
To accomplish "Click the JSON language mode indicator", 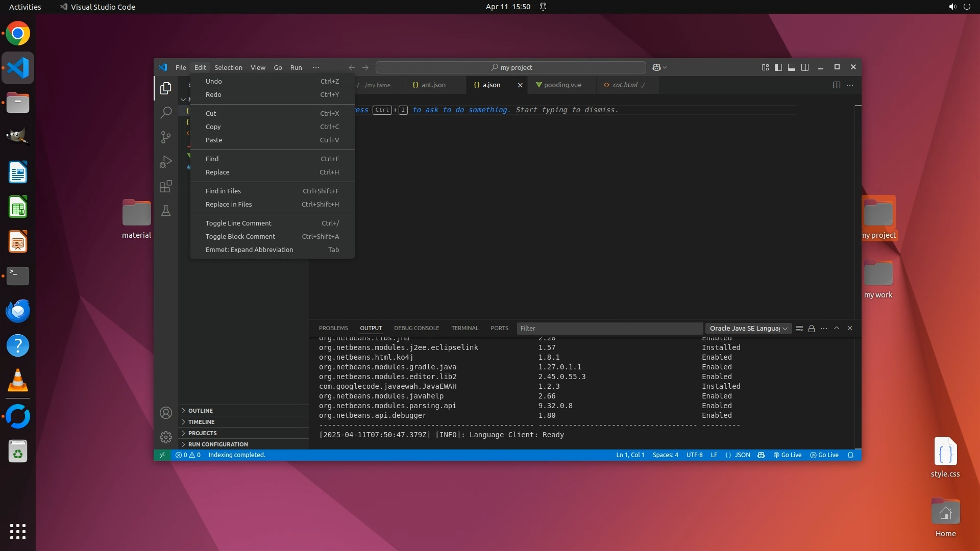I will (x=738, y=455).
